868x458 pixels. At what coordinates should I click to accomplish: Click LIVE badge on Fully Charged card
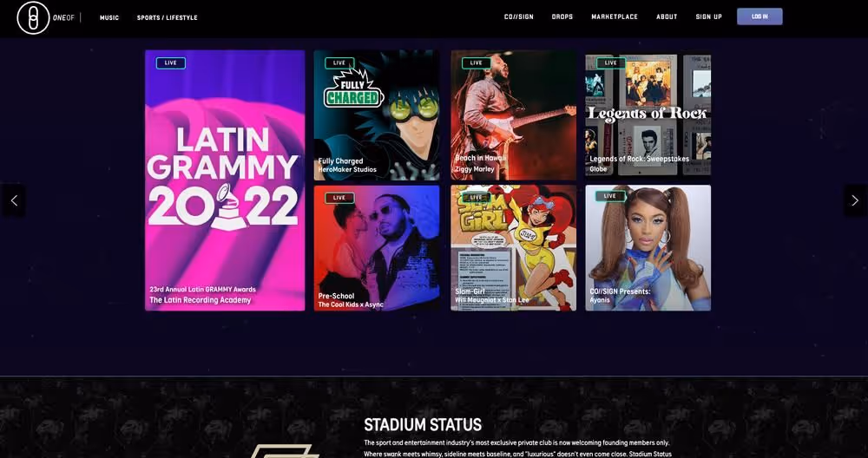tap(339, 63)
